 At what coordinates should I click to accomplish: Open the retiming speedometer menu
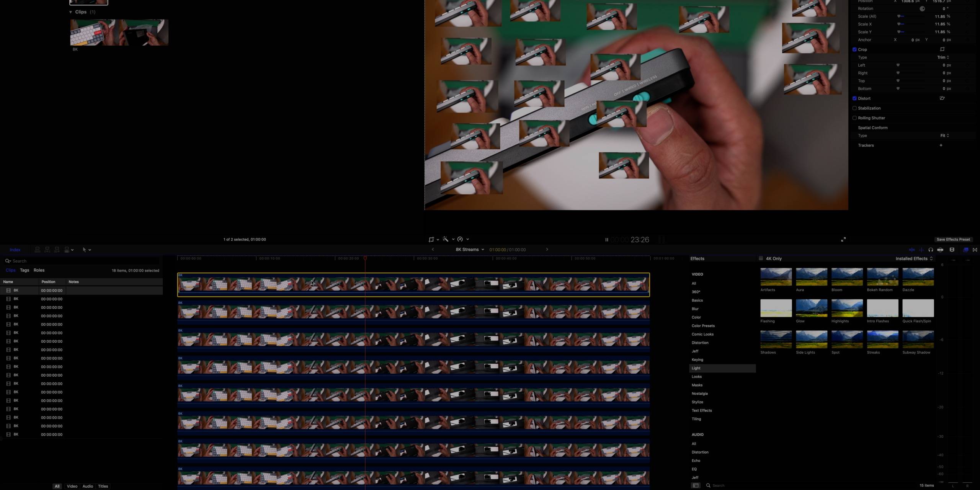[461, 239]
